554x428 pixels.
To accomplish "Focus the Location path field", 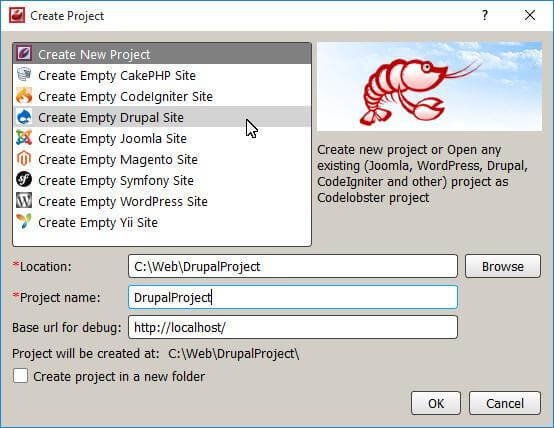I will [x=293, y=266].
